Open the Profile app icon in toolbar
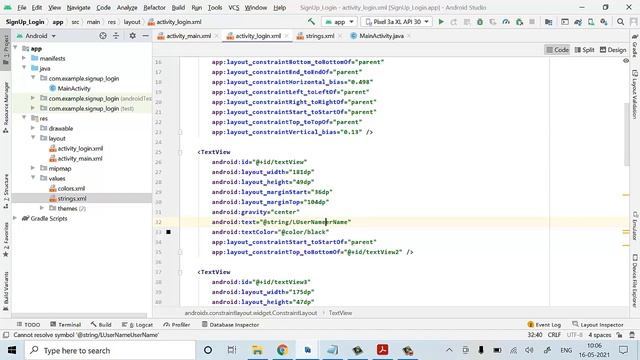640x360 pixels. (506, 22)
